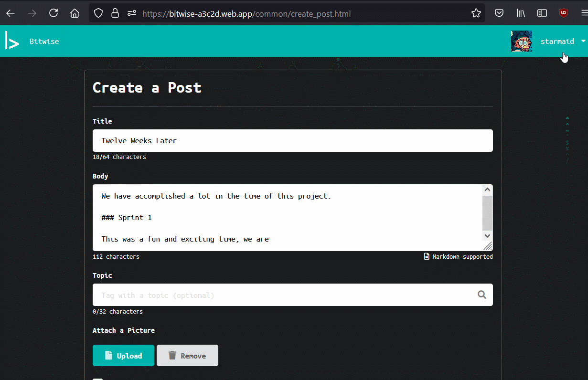The height and width of the screenshot is (380, 588).
Task: Open the tracking protection shield icon
Action: [x=98, y=13]
